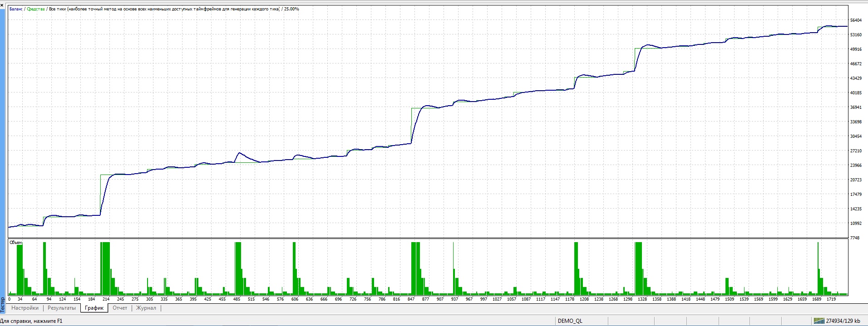
Task: Click trade number 485 on the bottom axis
Action: point(237,299)
